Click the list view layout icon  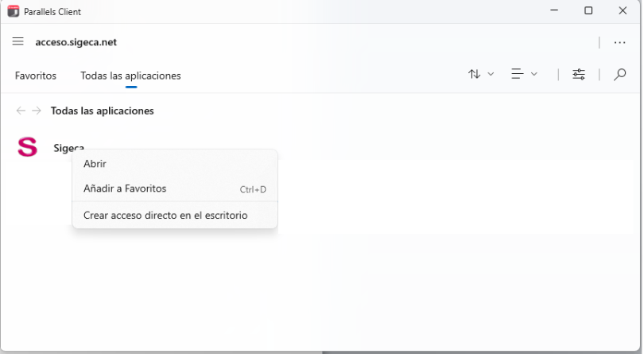[x=518, y=74]
